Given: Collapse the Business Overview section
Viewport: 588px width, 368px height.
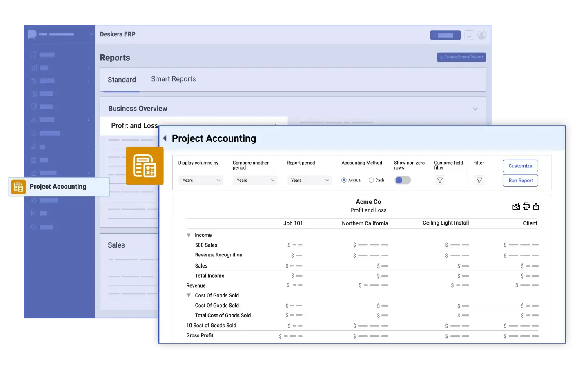Looking at the screenshot, I should tap(475, 109).
